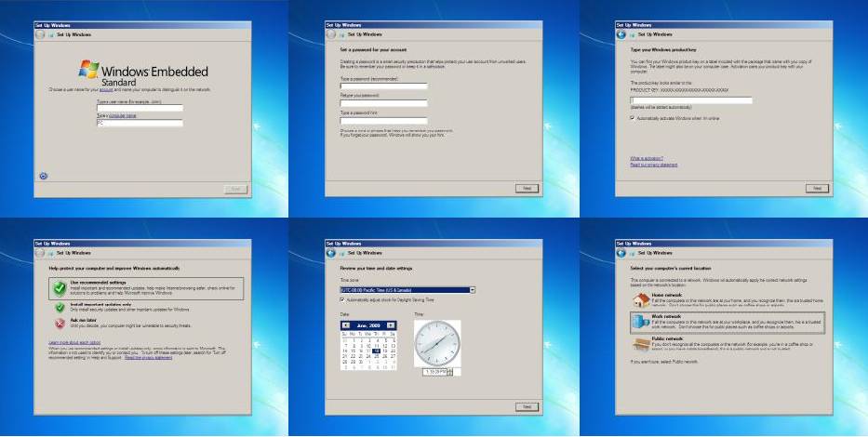Open the 'What is activation?' link
This screenshot has height=437, width=868.
pos(647,158)
